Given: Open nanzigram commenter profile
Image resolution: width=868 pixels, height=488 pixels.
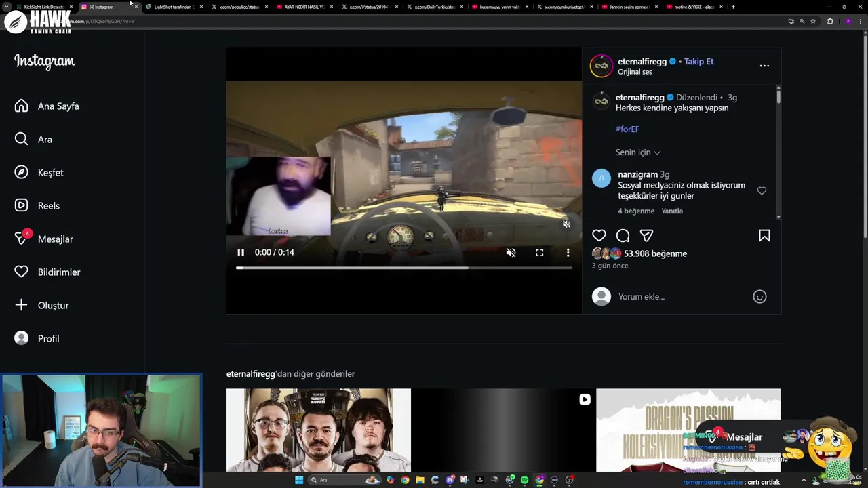Looking at the screenshot, I should tap(637, 175).
